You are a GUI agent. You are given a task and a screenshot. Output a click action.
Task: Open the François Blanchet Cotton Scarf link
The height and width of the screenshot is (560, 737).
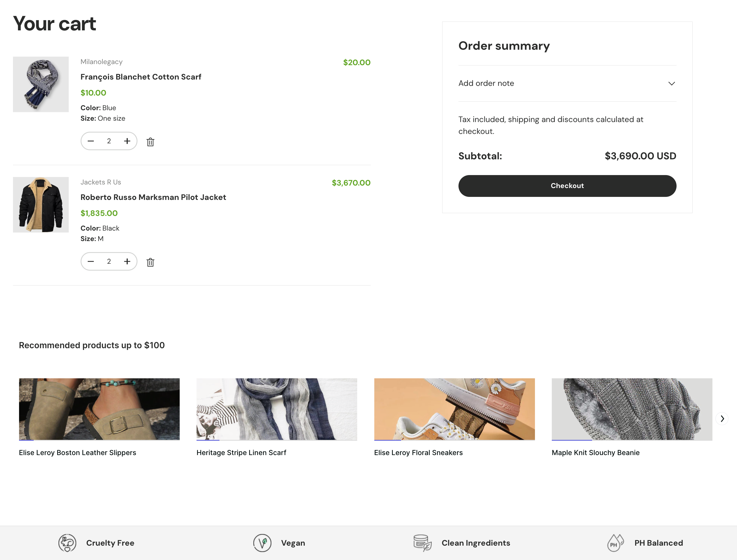pyautogui.click(x=140, y=77)
